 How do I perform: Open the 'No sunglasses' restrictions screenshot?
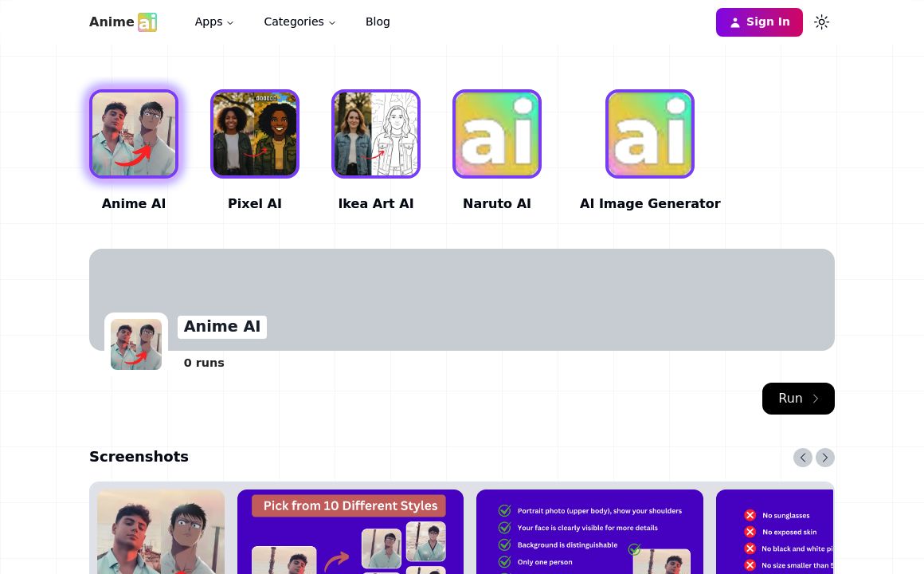click(774, 532)
